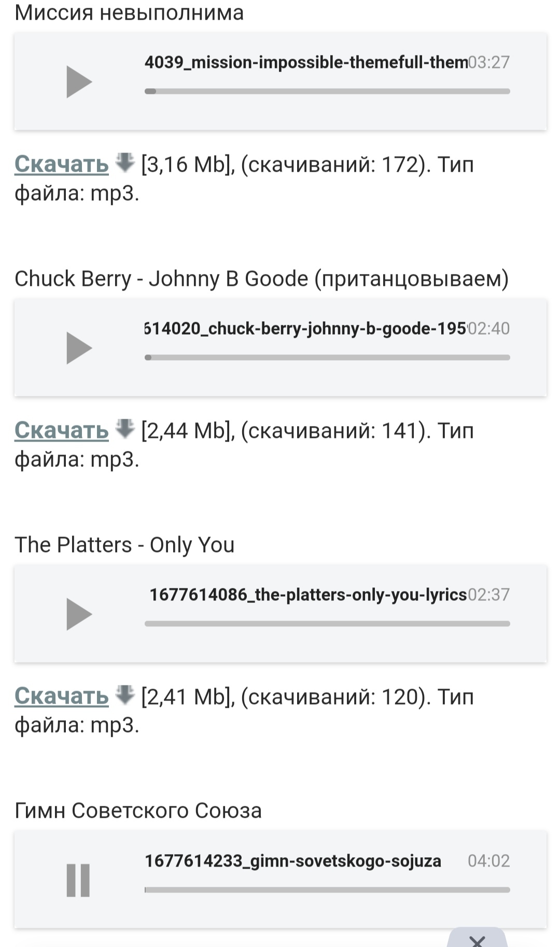
Task: Pause the Soviet Union anthem track
Action: pos(78,881)
